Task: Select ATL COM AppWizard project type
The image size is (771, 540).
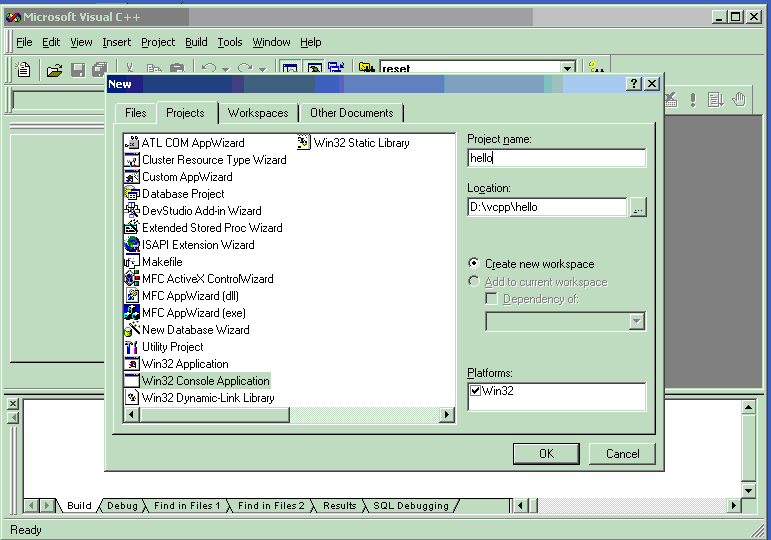Action: 185,143
